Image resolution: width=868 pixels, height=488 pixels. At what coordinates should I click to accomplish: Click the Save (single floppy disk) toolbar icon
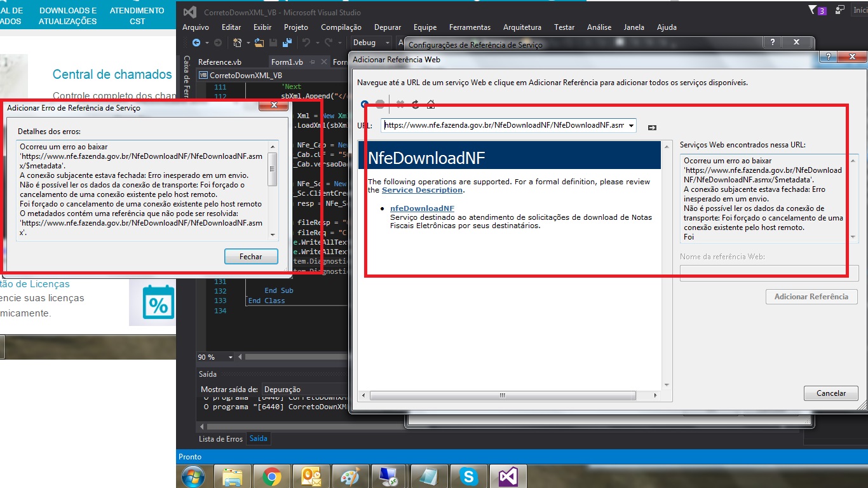pyautogui.click(x=273, y=43)
